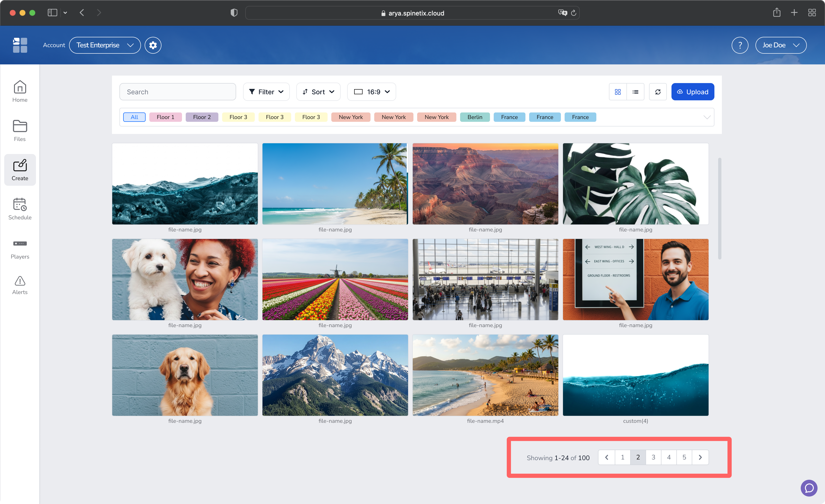Click the browser privacy shield icon
The width and height of the screenshot is (825, 504).
tap(234, 13)
